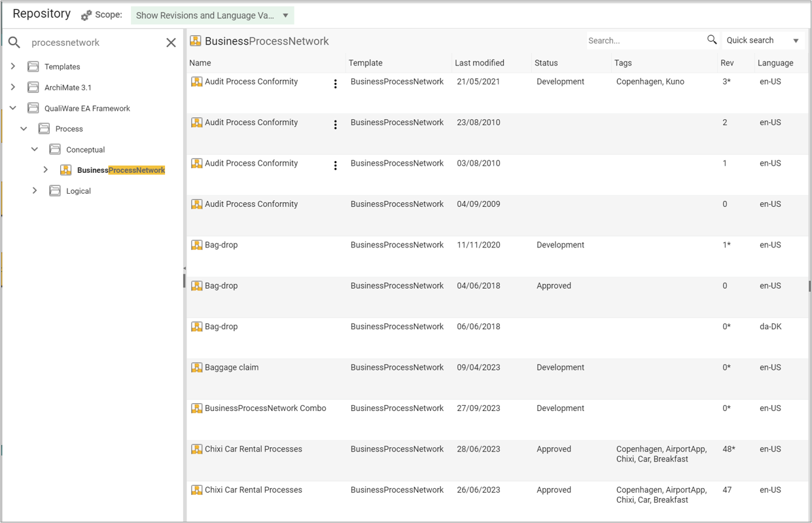
Task: Click the icon of the da-DK Bag-drop
Action: (x=196, y=327)
